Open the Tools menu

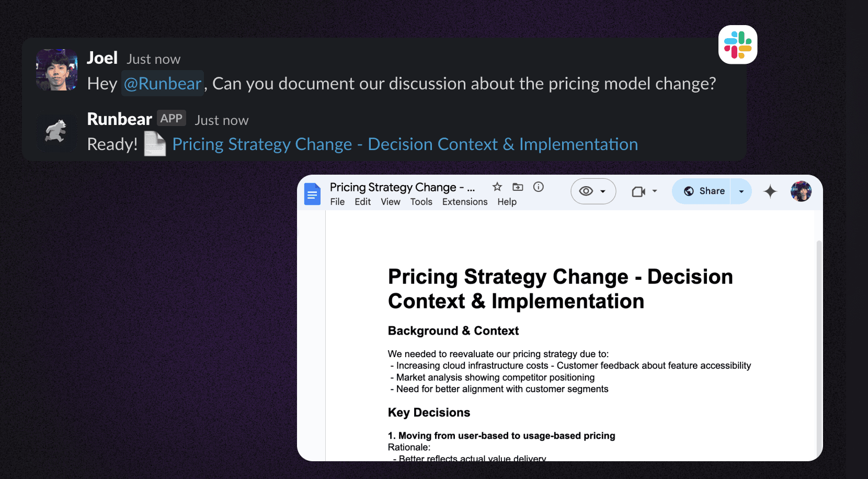(421, 202)
